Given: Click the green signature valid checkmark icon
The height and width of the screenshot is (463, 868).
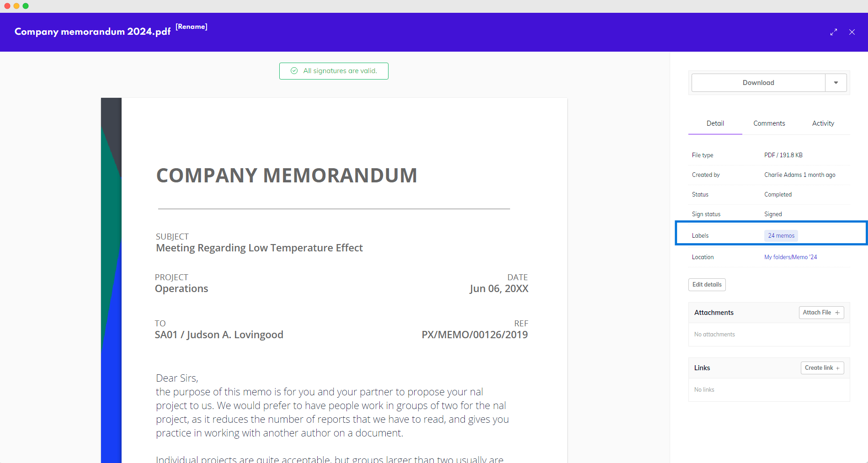Looking at the screenshot, I should 294,71.
